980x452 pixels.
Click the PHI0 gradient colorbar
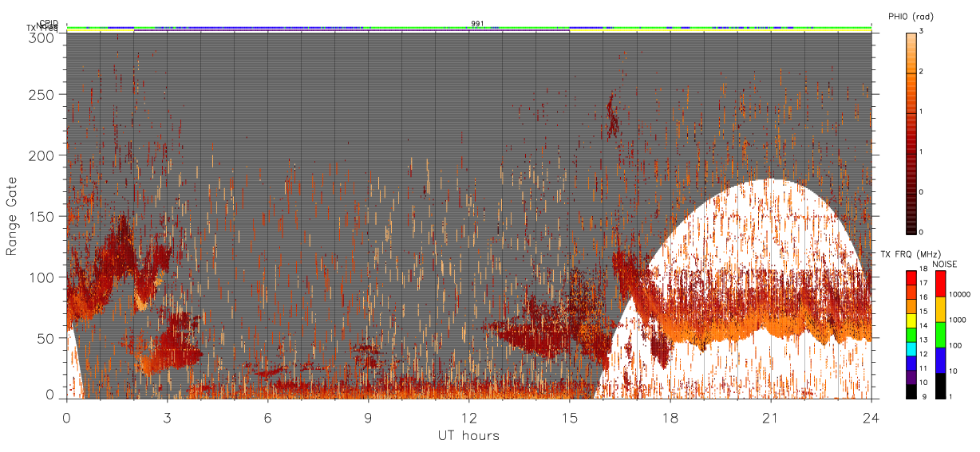point(911,132)
